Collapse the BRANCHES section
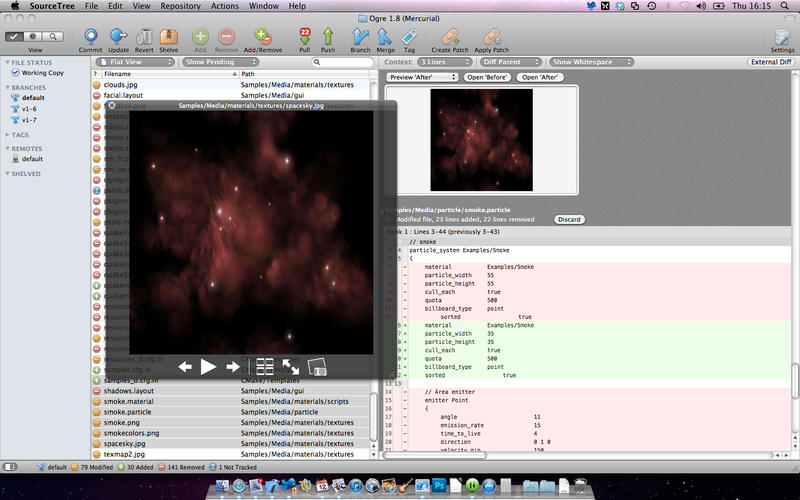Image resolution: width=800 pixels, height=500 pixels. [x=8, y=88]
